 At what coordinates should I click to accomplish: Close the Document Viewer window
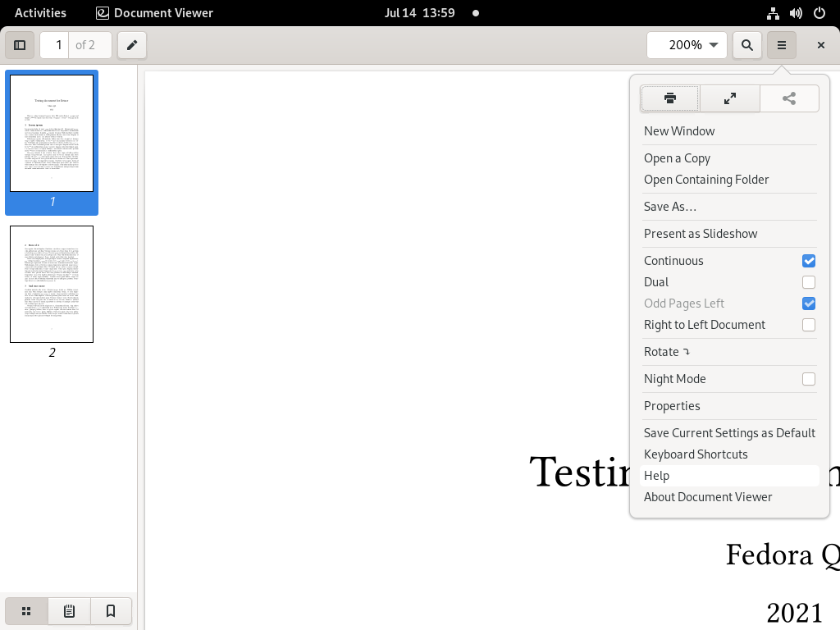tap(820, 45)
